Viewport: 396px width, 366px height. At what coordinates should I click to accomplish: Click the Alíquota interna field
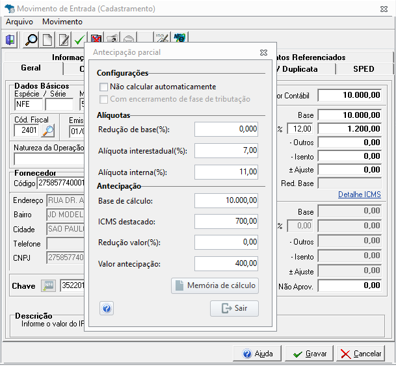click(226, 172)
